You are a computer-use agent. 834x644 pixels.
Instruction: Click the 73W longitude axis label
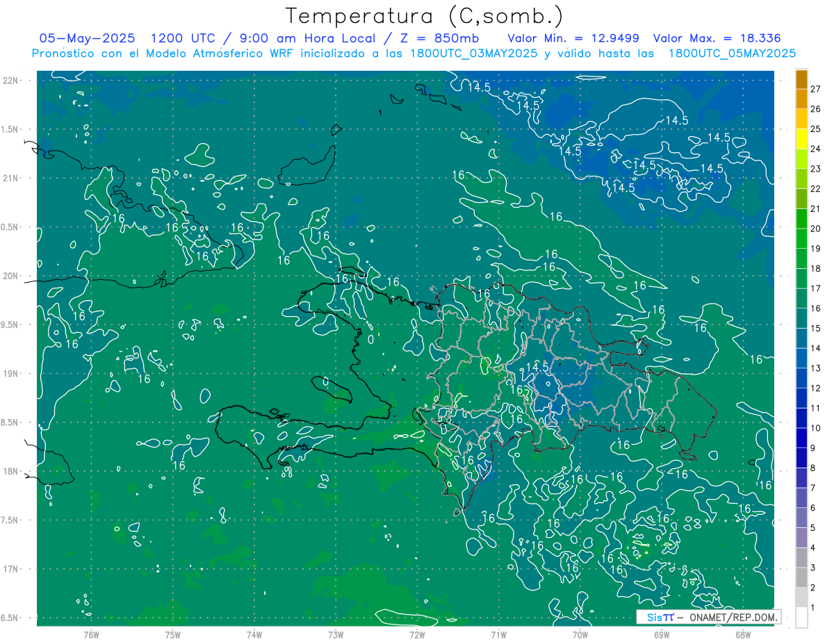(x=336, y=635)
